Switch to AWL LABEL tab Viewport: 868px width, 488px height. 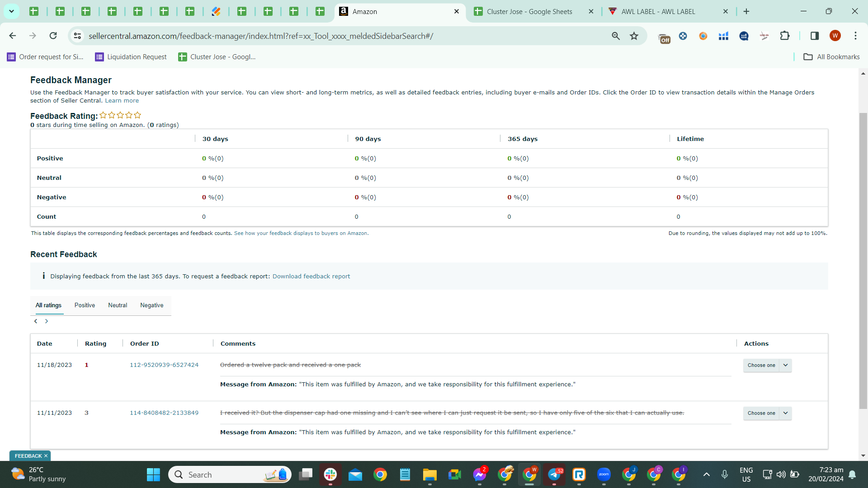click(658, 11)
